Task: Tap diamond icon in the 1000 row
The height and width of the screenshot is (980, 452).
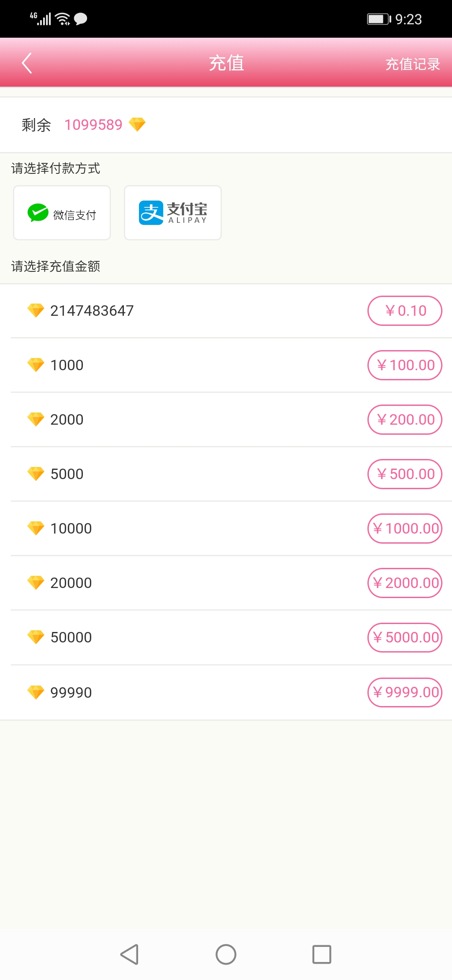Action: click(36, 365)
